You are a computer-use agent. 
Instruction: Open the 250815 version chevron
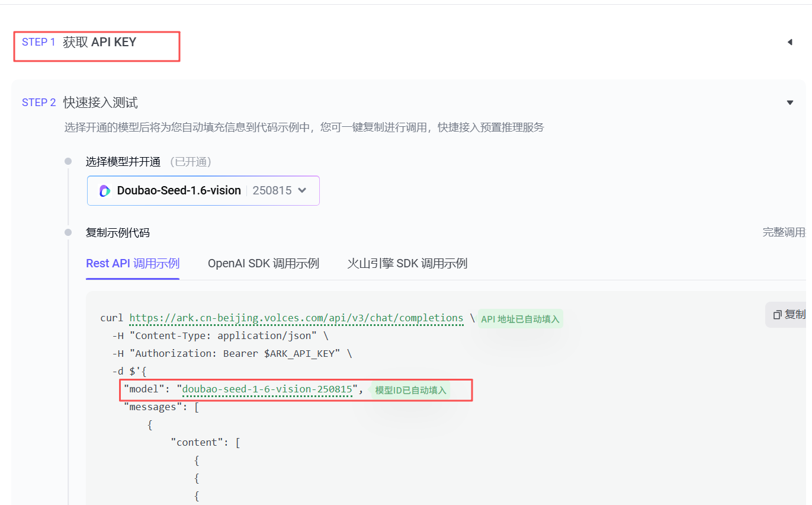(302, 190)
